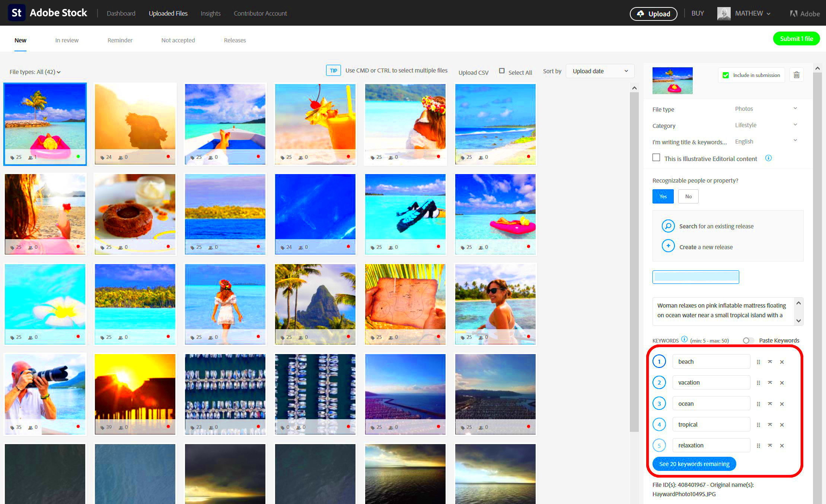Click the create a new release icon
Screen dimensions: 826x504
667,246
